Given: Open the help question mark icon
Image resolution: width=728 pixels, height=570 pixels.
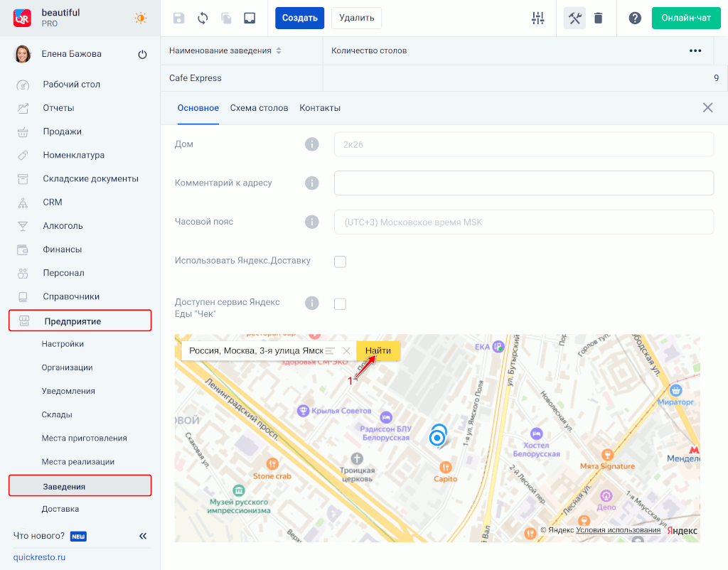Looking at the screenshot, I should (x=635, y=18).
